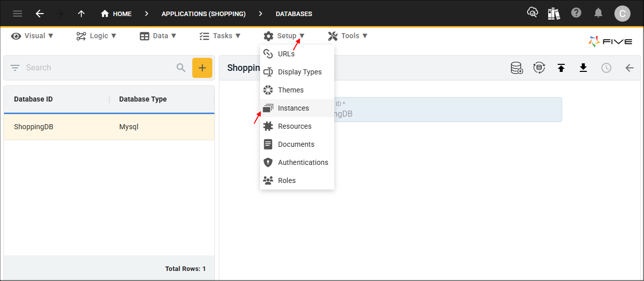Click the help question mark icon
This screenshot has width=644, height=281.
pos(576,13)
